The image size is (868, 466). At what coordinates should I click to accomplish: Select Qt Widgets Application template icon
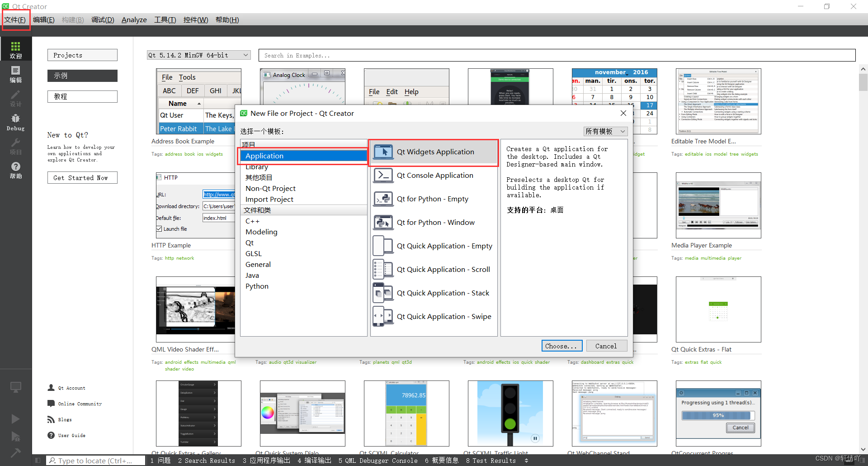click(x=383, y=152)
